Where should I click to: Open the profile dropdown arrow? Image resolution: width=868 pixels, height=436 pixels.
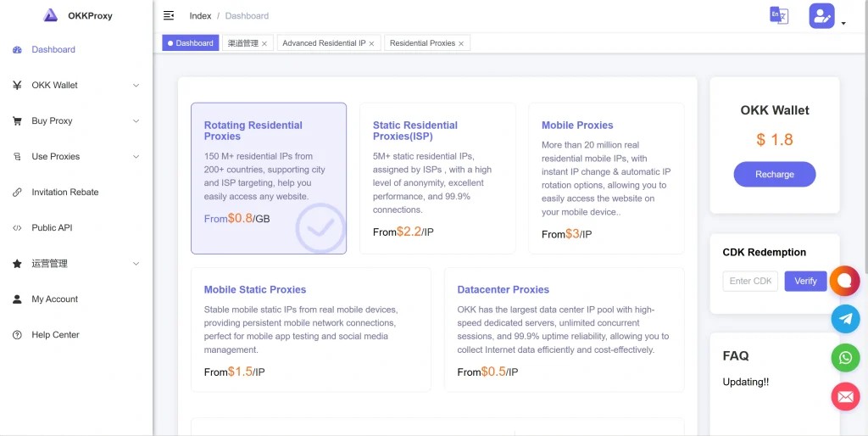843,23
